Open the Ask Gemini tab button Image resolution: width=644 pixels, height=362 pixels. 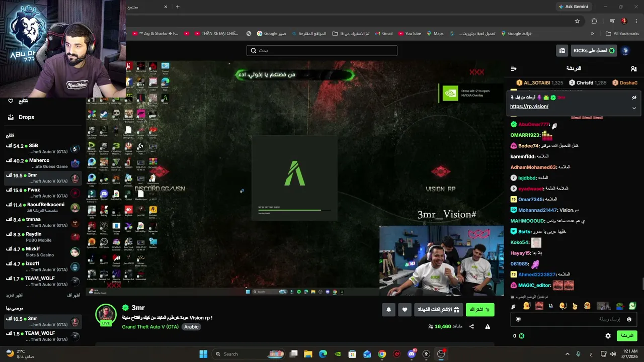point(573,7)
